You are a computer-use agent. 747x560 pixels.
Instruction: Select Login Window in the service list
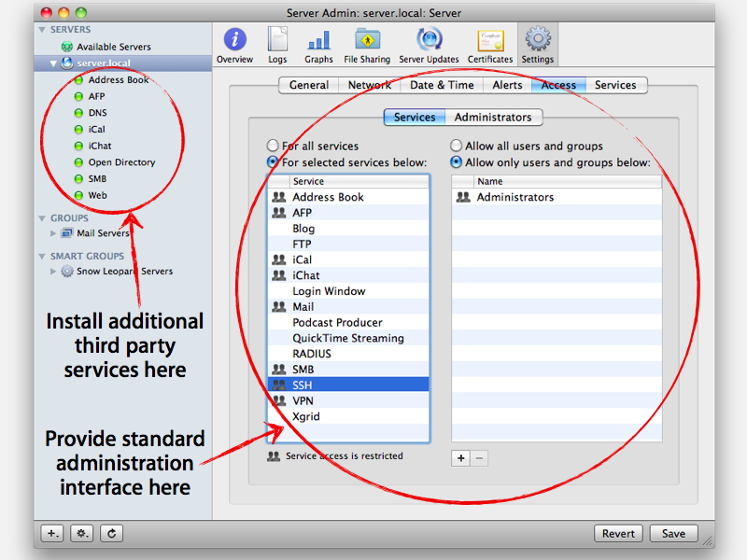pyautogui.click(x=348, y=291)
